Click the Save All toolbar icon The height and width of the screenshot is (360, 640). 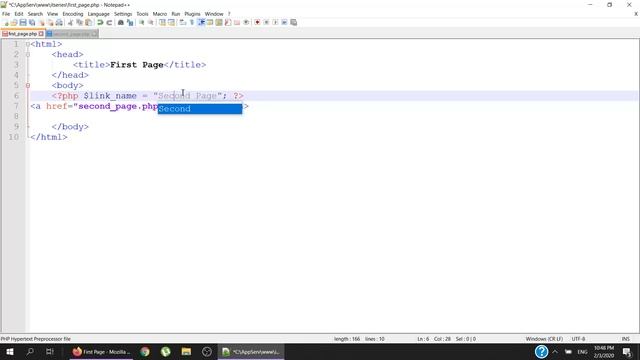tap(32, 22)
